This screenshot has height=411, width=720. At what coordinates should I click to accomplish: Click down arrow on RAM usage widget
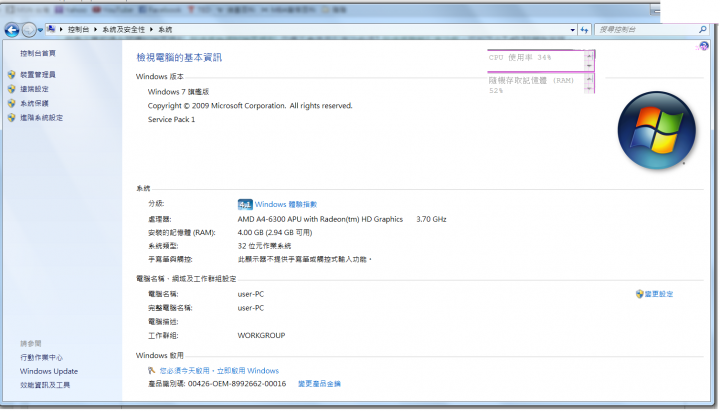click(x=589, y=89)
